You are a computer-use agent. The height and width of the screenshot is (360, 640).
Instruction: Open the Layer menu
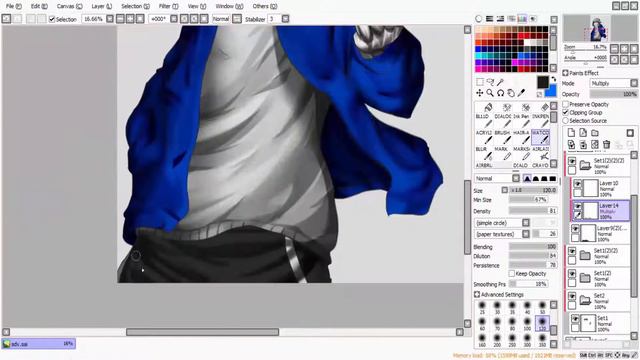(101, 6)
